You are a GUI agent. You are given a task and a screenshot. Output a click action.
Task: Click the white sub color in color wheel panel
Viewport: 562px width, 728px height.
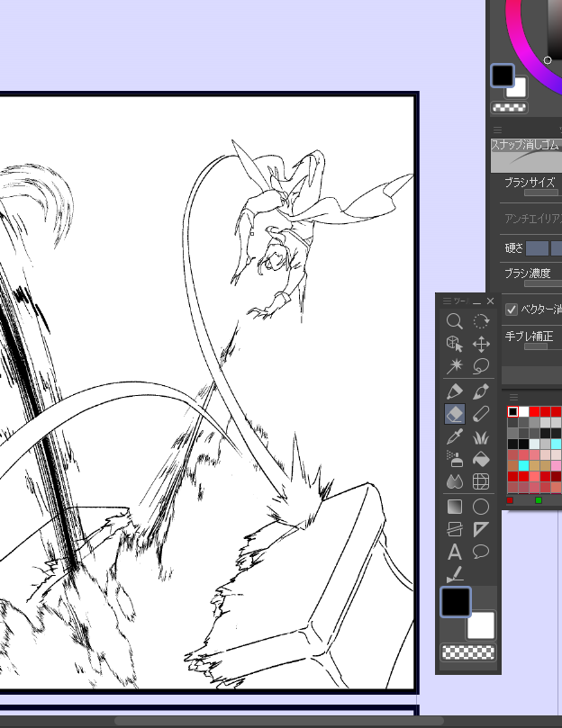click(517, 87)
